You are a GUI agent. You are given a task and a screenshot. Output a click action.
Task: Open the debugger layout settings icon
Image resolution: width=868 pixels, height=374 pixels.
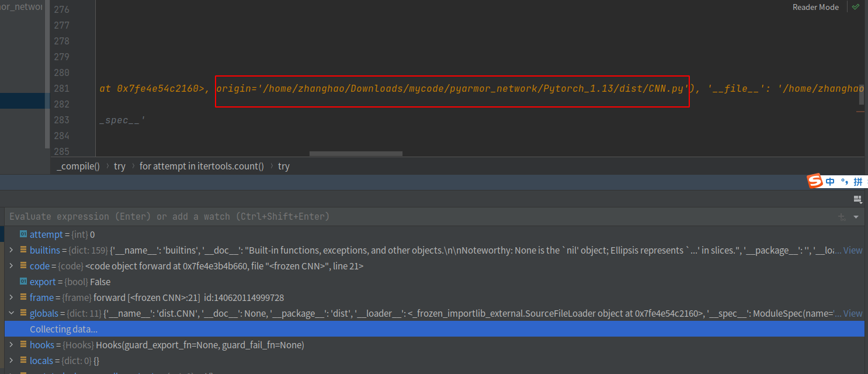click(x=857, y=199)
